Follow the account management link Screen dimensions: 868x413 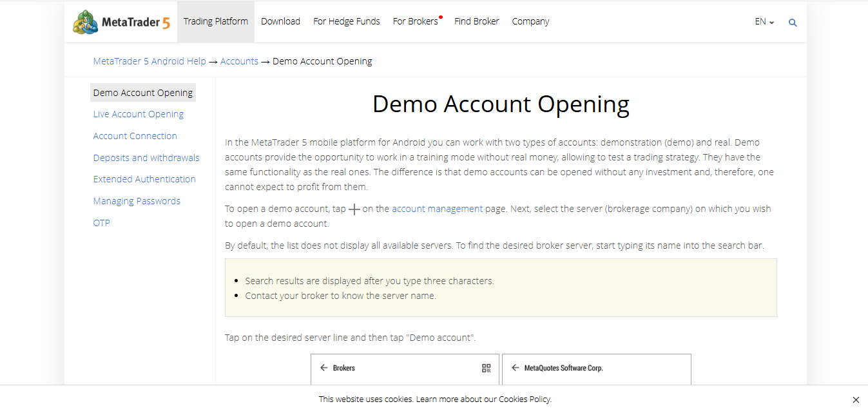437,209
